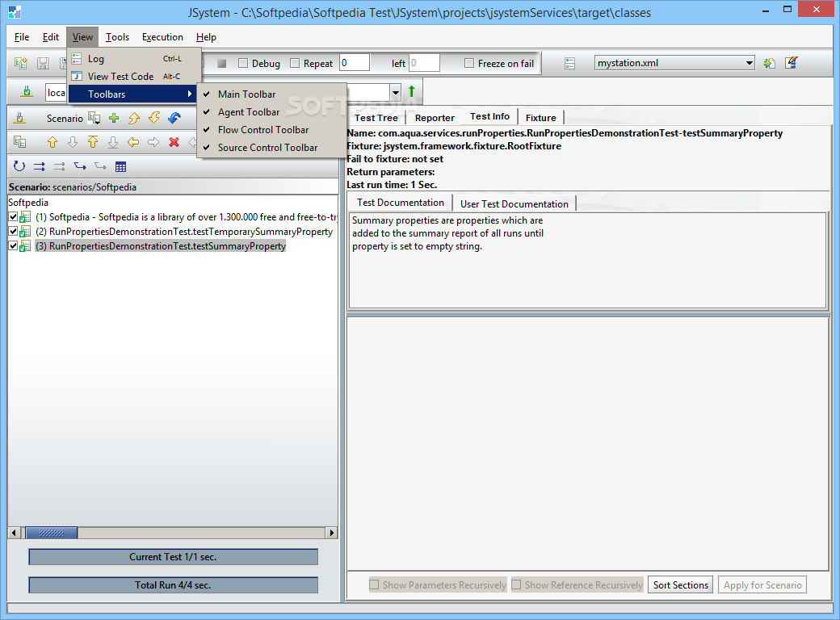Click the blue stepped arrow flow icon
Screen dimensions: 840x620
[x=80, y=166]
